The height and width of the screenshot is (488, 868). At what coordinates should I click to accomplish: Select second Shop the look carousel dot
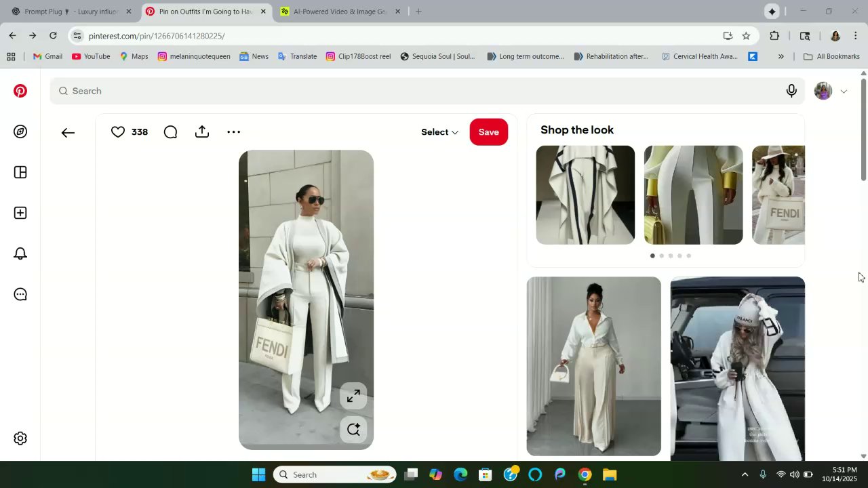[x=661, y=256]
